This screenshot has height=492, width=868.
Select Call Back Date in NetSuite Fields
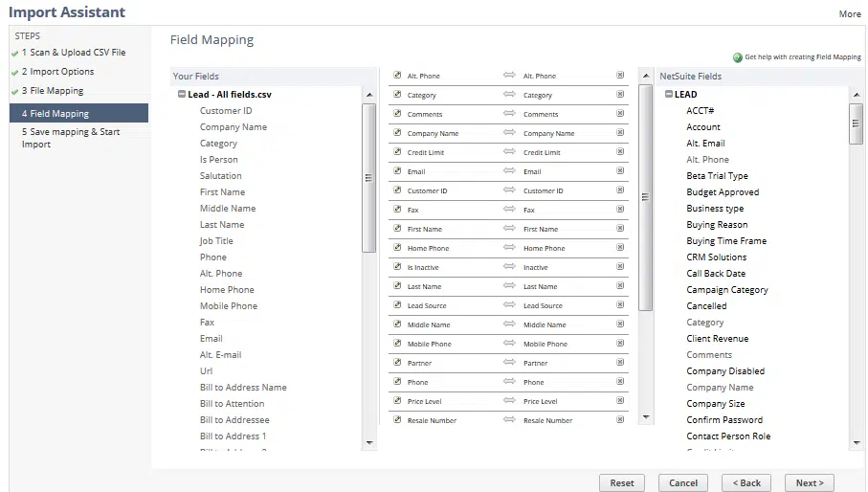717,274
